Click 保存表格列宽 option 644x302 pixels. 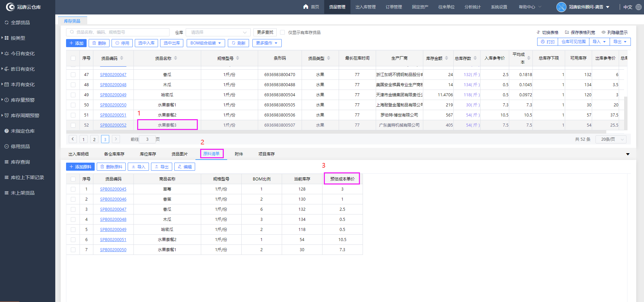[x=580, y=32]
